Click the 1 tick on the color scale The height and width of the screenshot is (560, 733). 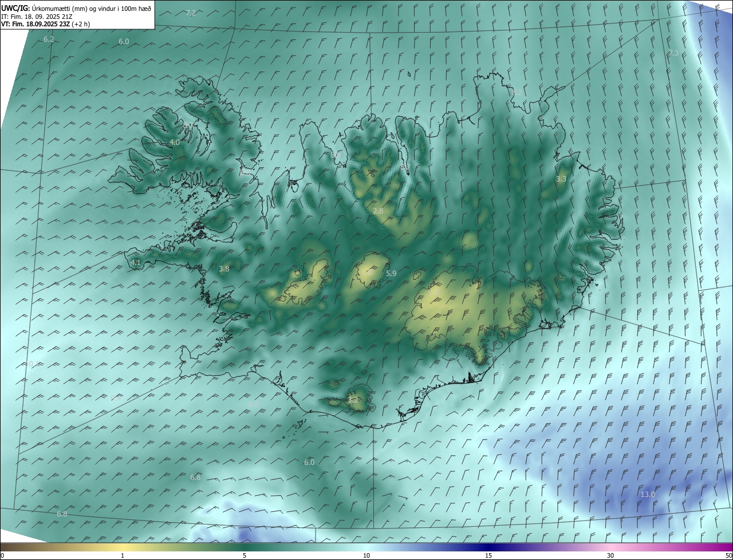point(123,555)
